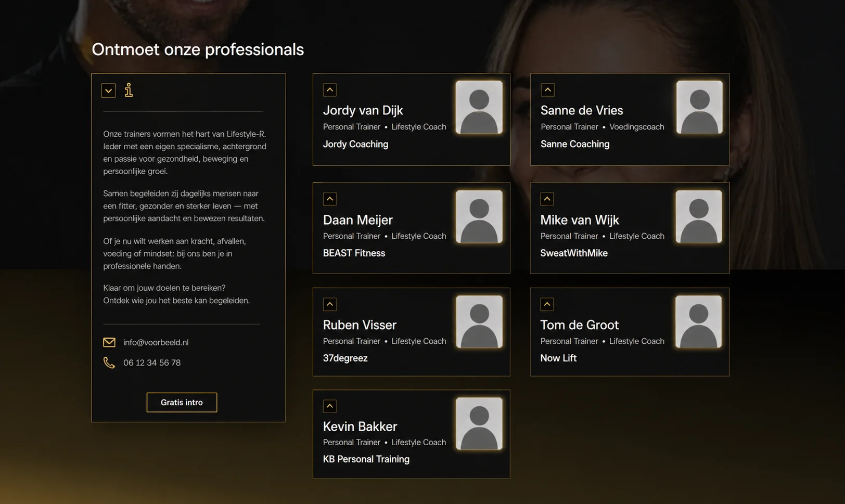Select the name Kevin Bakker
The width and height of the screenshot is (845, 504).
[360, 427]
